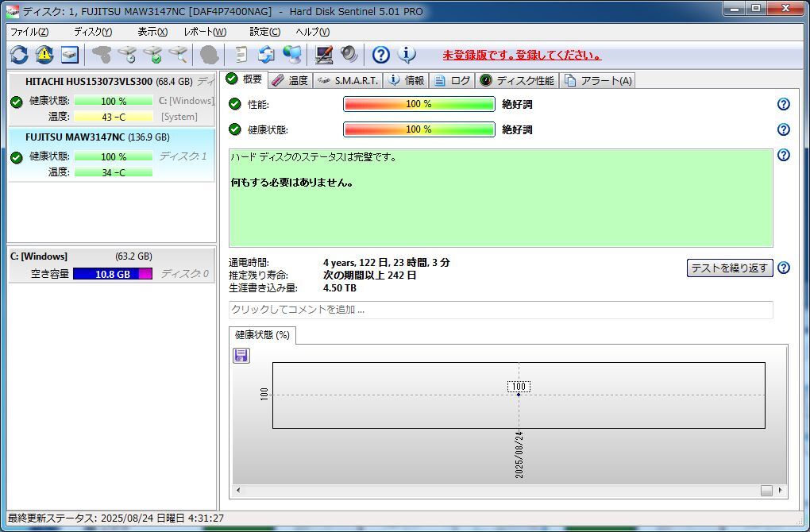Viewport: 810px width, 532px height.
Task: Switch to the S.M.A.R.T. tab
Action: point(349,80)
